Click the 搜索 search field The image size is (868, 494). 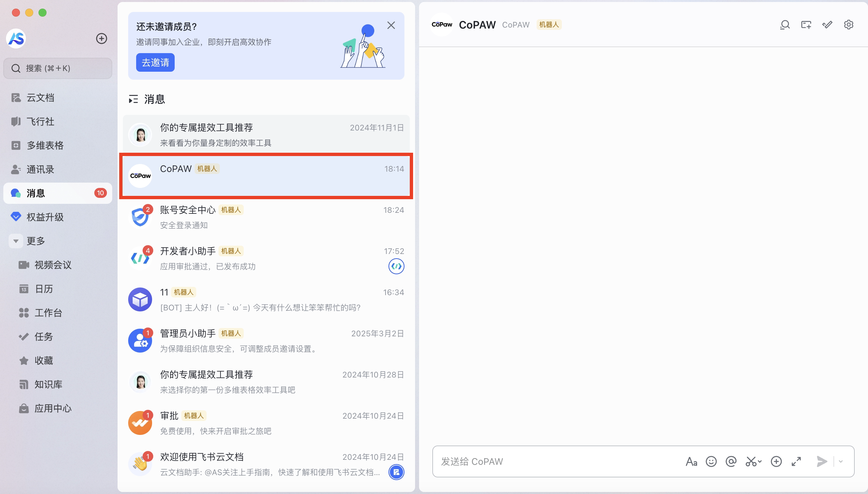click(58, 68)
